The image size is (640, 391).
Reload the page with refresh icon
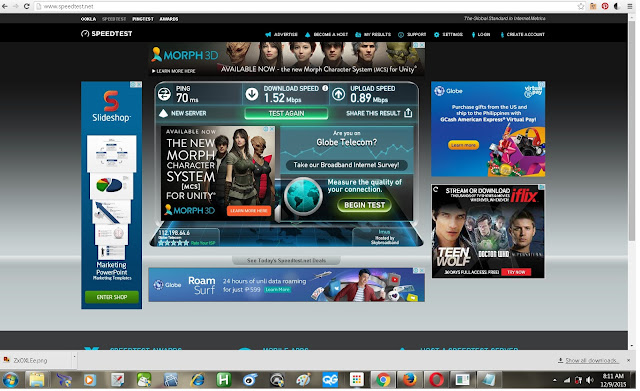tap(27, 6)
